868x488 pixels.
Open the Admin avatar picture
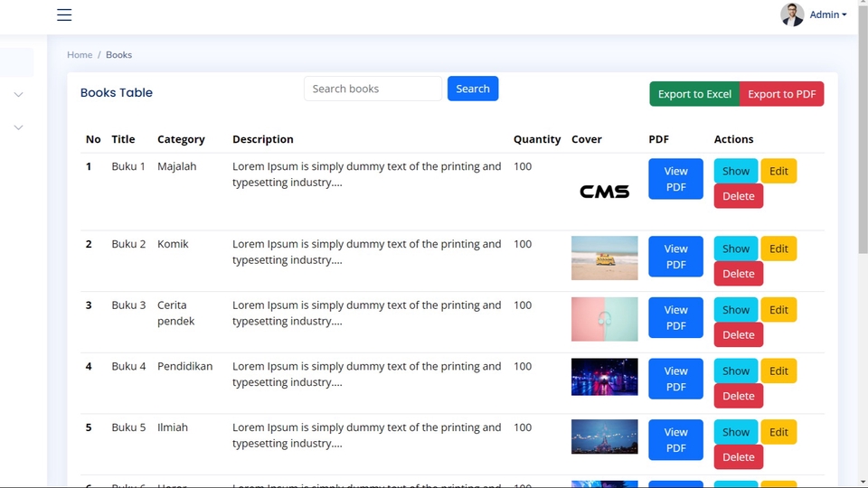click(x=792, y=14)
